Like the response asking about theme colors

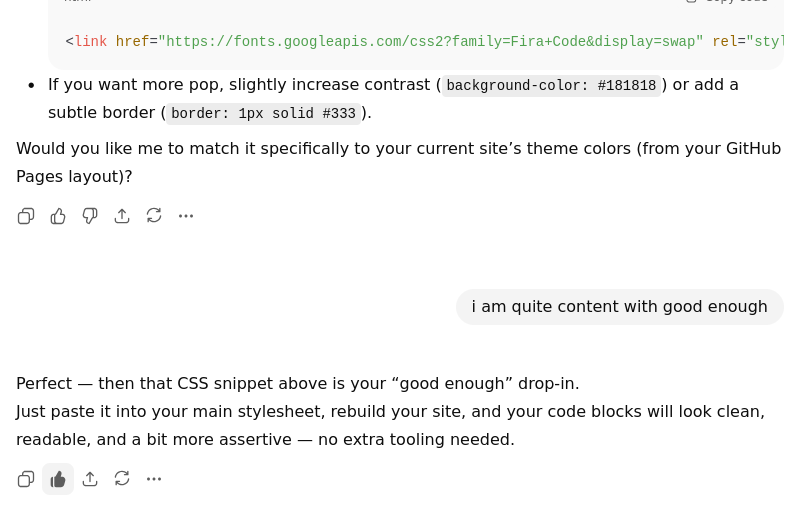click(x=58, y=216)
